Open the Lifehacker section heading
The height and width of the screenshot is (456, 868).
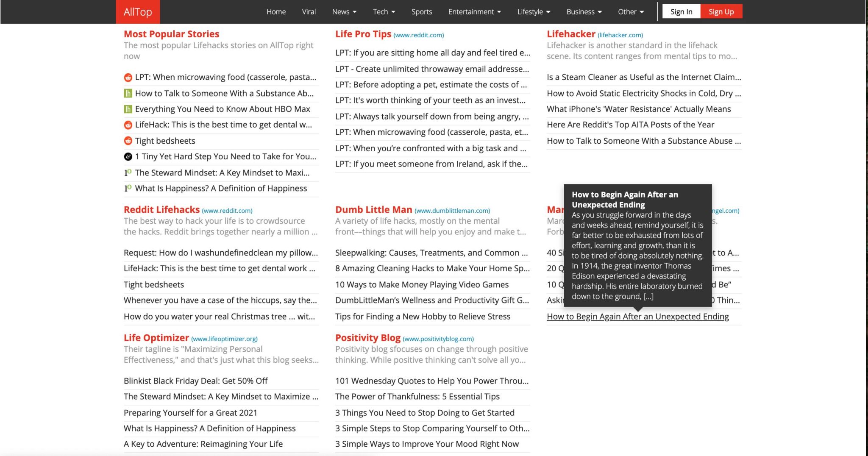tap(571, 34)
